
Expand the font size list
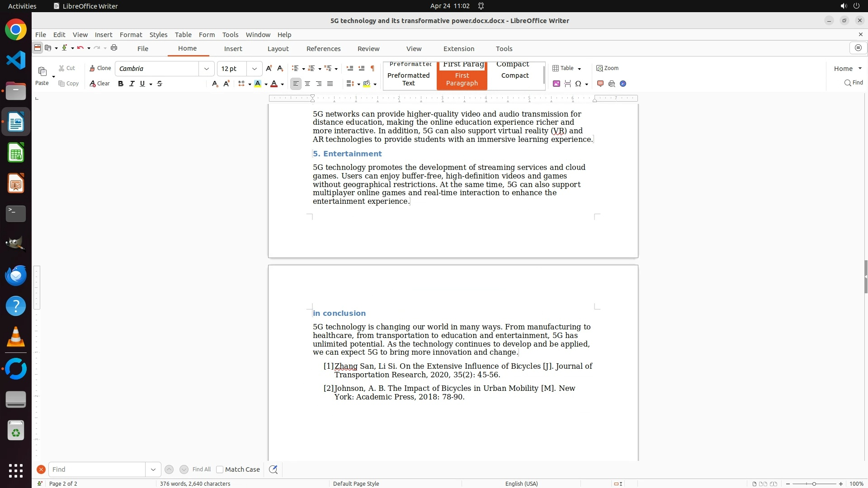[255, 69]
